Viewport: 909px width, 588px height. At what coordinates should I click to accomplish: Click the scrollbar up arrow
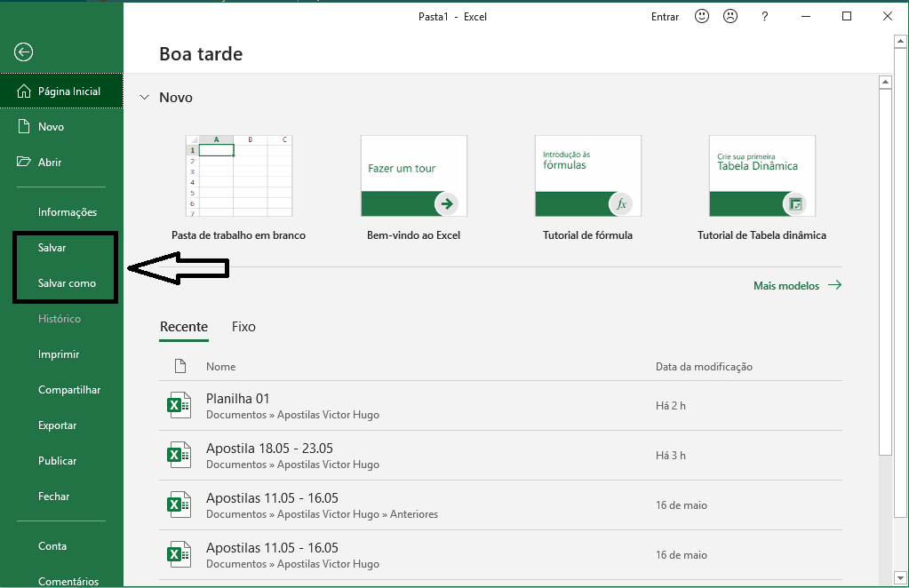point(885,83)
